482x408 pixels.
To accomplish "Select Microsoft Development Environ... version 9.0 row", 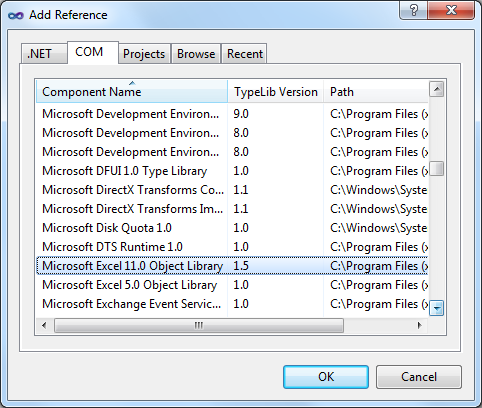I will point(232,114).
